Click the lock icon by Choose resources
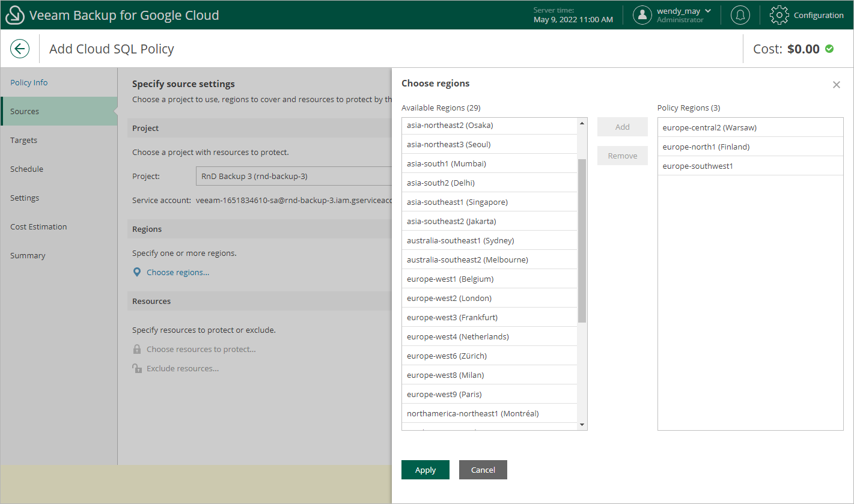 click(137, 349)
